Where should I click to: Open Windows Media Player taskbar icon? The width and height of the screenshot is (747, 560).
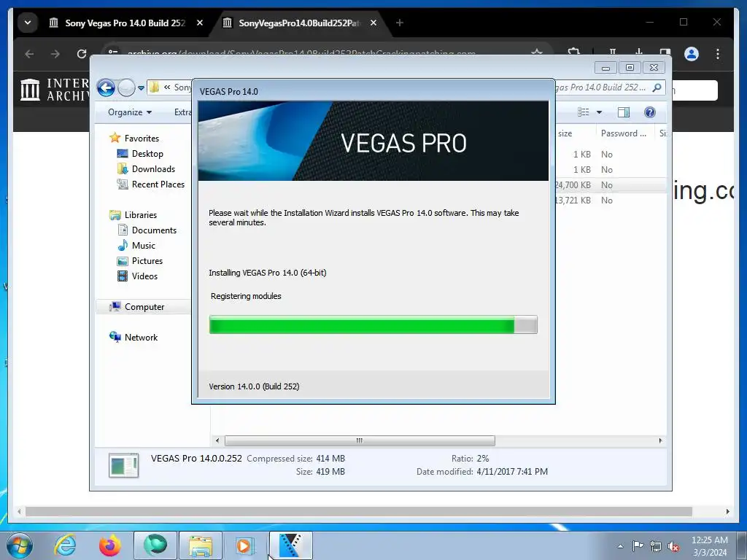tap(245, 545)
